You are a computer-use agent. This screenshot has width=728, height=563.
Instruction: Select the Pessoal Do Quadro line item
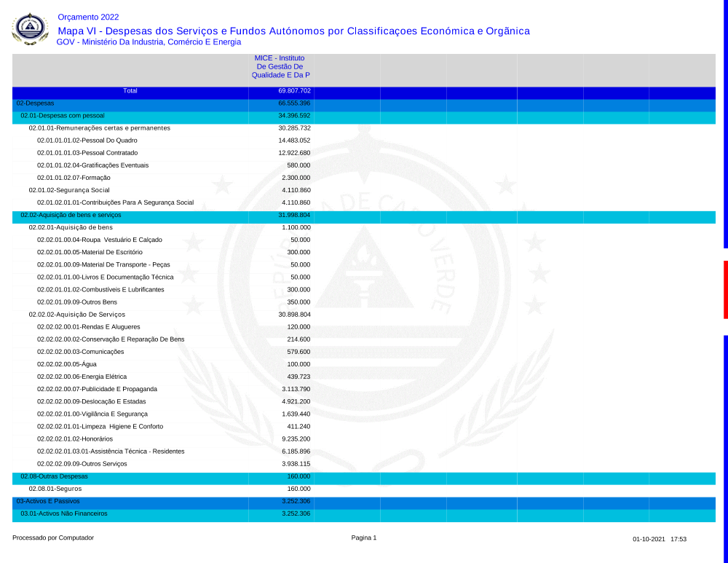click(x=87, y=141)
